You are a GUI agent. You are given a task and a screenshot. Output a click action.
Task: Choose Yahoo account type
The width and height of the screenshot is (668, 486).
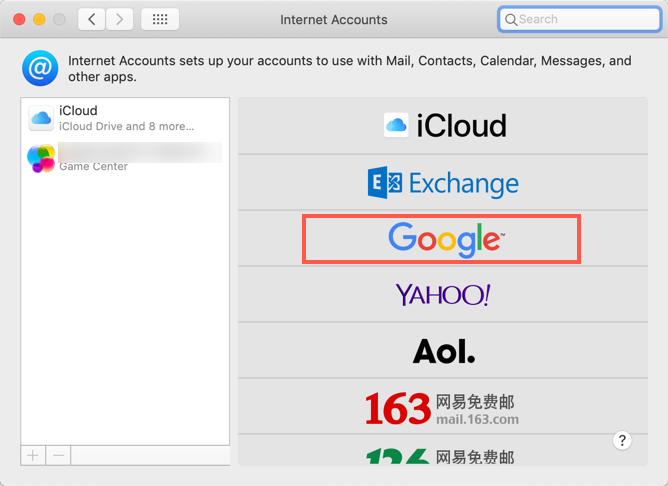(x=443, y=294)
